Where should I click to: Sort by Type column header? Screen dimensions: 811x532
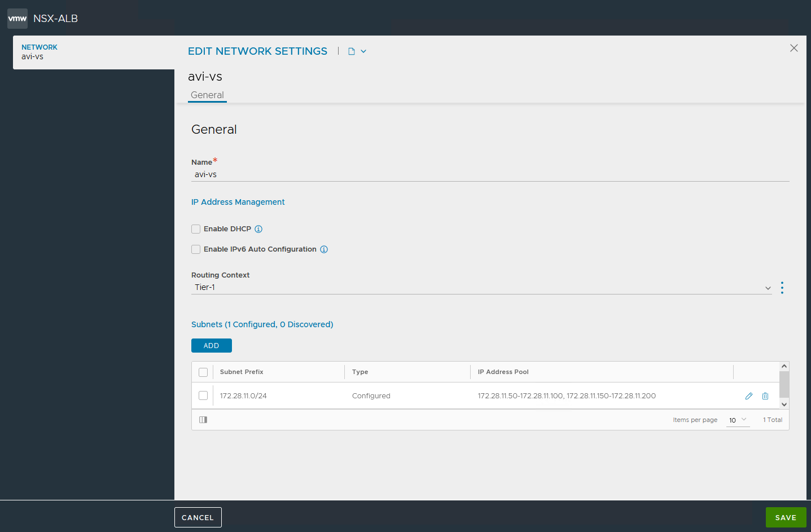[360, 372]
